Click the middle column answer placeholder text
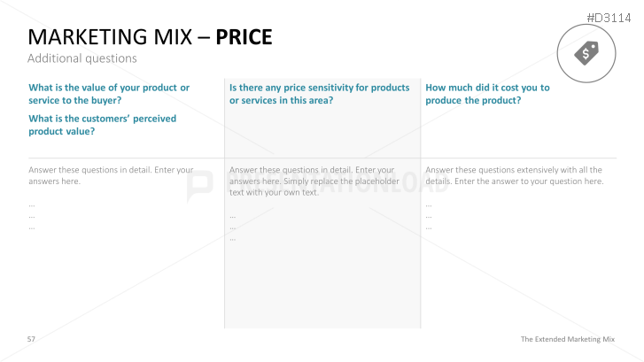The width and height of the screenshot is (644, 362). point(312,181)
